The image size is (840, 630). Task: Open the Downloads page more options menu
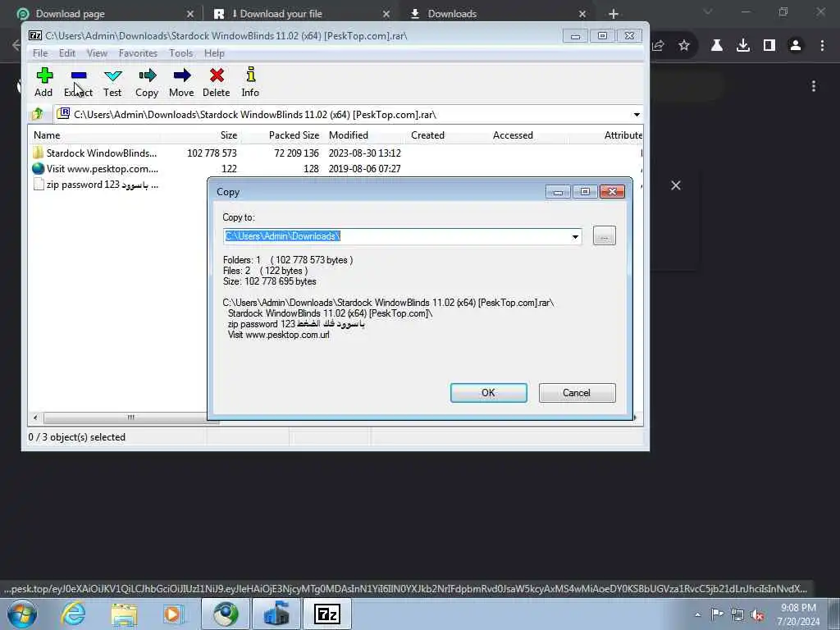click(813, 86)
